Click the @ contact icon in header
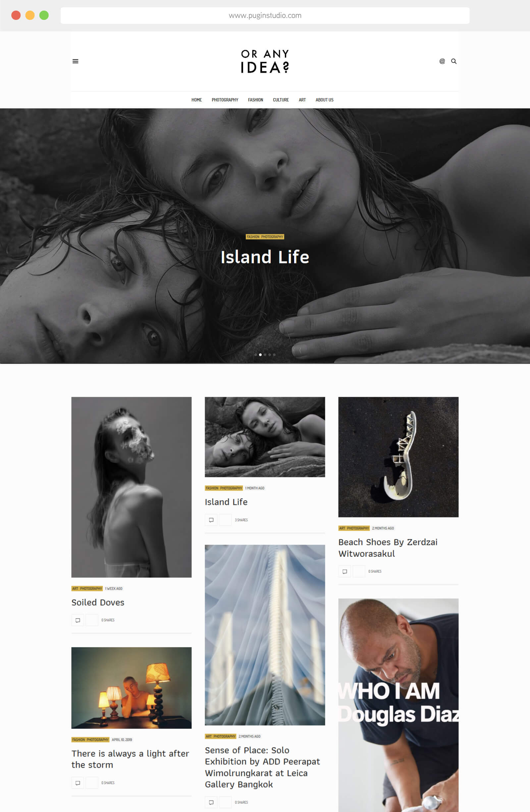The width and height of the screenshot is (530, 812). pos(442,61)
